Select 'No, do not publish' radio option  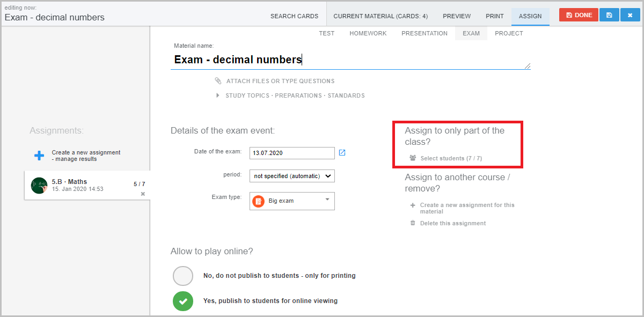[x=183, y=276]
